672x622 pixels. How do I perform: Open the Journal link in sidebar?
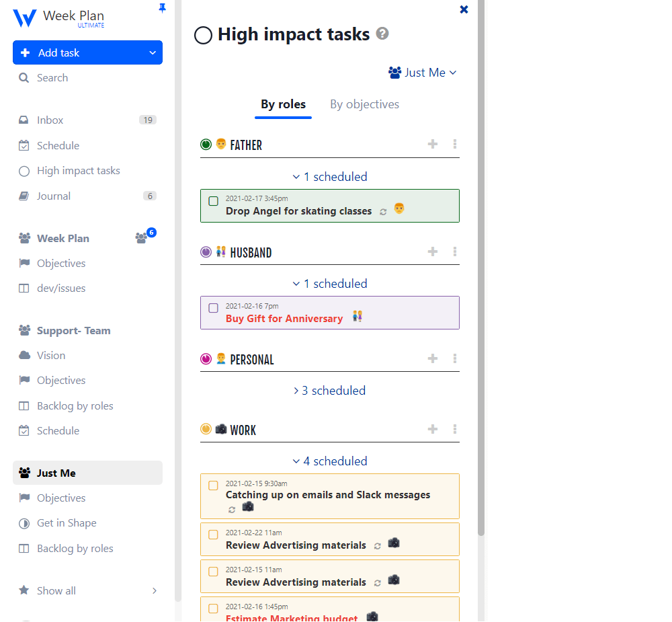click(53, 196)
